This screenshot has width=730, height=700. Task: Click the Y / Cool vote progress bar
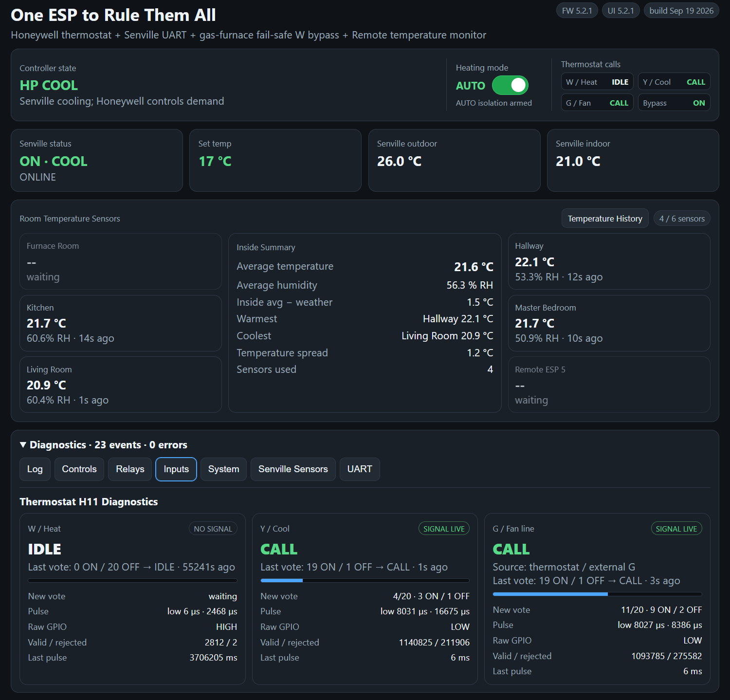click(365, 581)
